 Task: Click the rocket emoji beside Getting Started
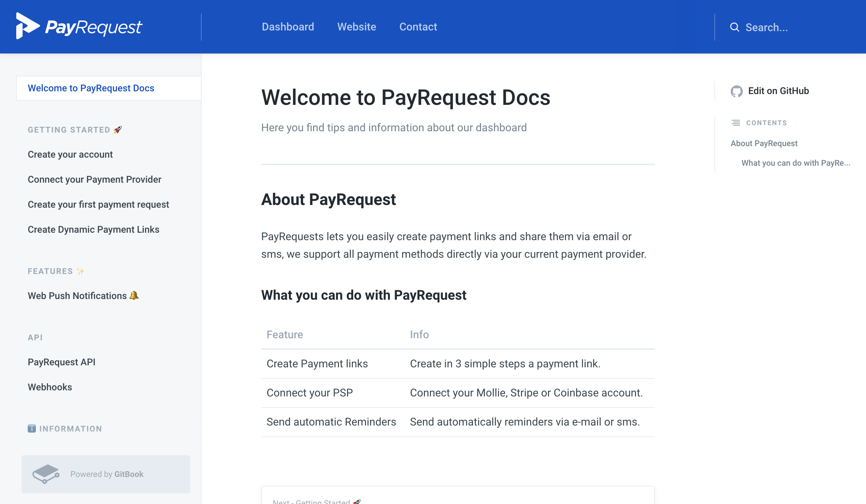118,130
